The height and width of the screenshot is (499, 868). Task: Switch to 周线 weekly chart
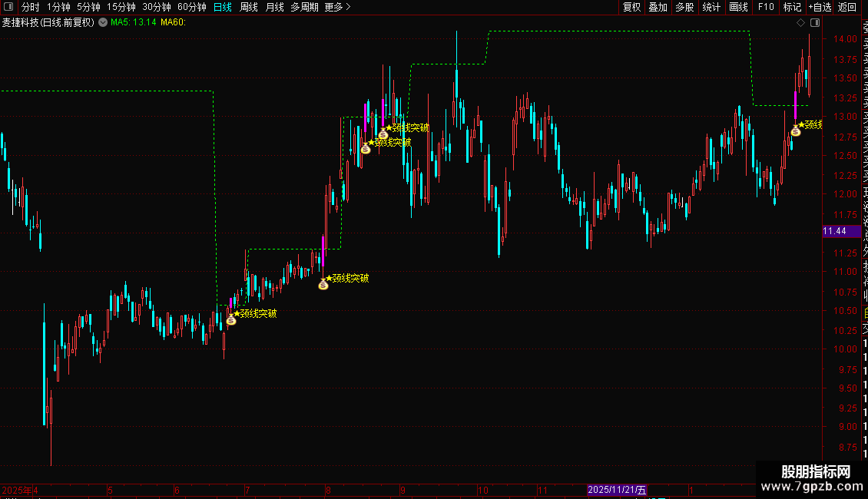(x=249, y=7)
